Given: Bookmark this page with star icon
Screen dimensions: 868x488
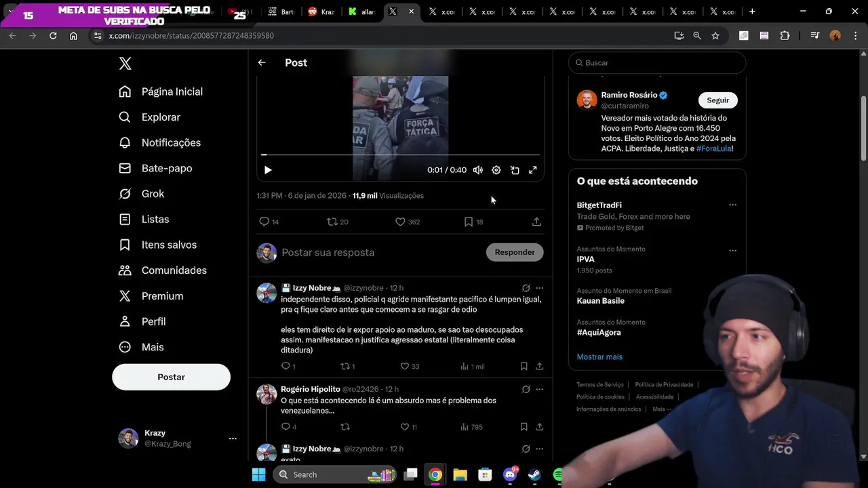Looking at the screenshot, I should point(715,35).
